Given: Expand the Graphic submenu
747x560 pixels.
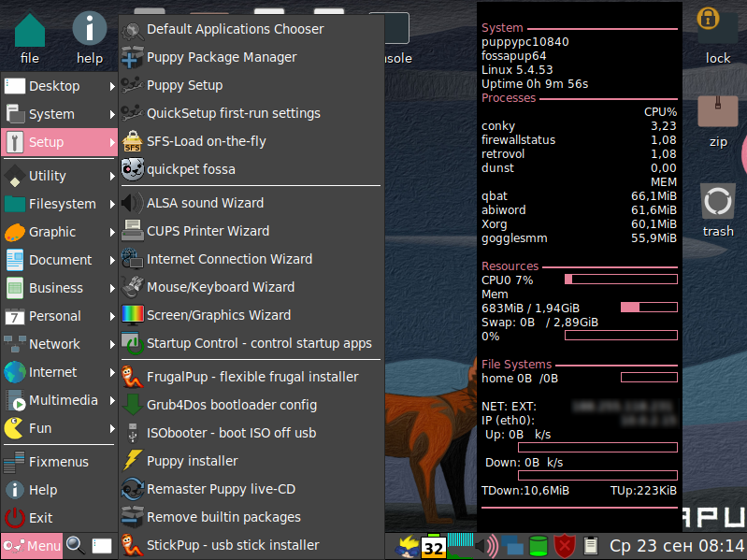Looking at the screenshot, I should pyautogui.click(x=60, y=232).
